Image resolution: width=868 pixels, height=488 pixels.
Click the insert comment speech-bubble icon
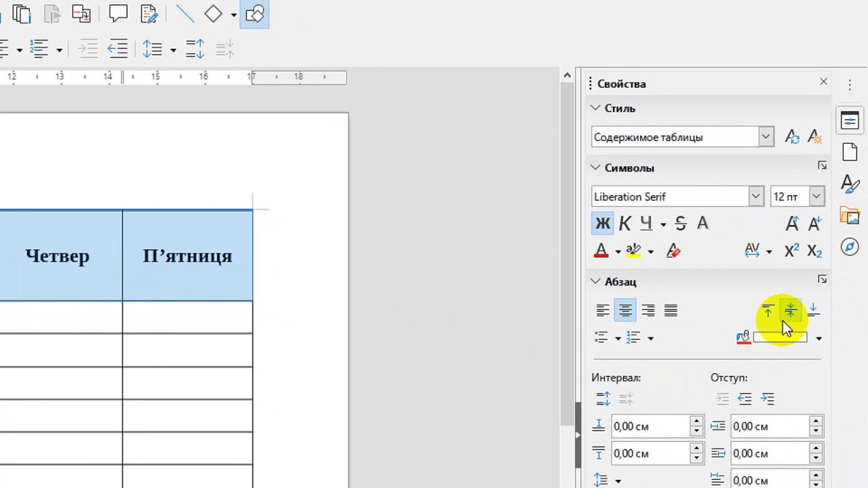[119, 14]
